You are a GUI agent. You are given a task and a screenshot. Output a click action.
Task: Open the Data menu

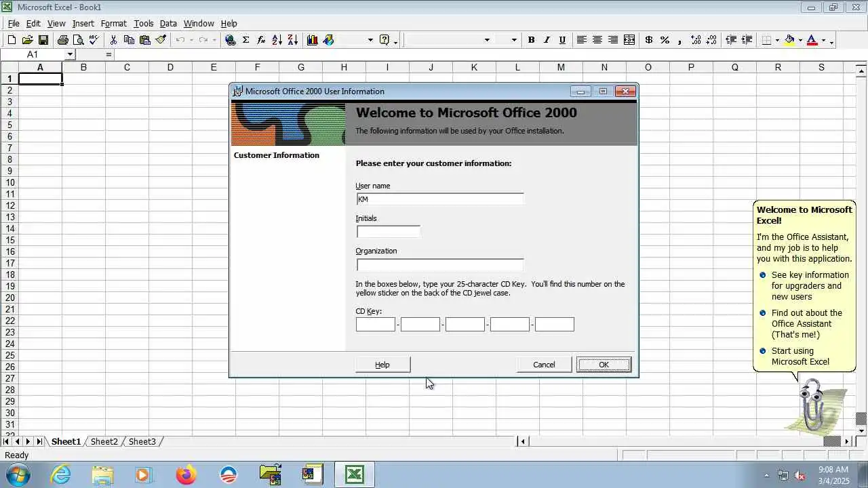click(168, 23)
